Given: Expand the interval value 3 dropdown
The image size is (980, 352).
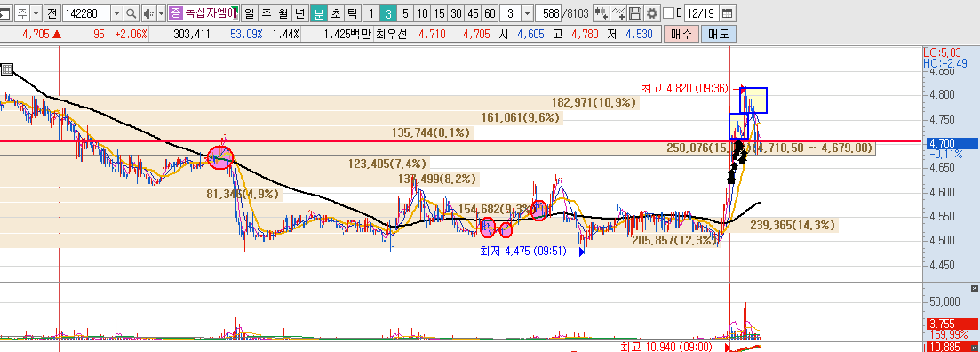Looking at the screenshot, I should [x=527, y=12].
